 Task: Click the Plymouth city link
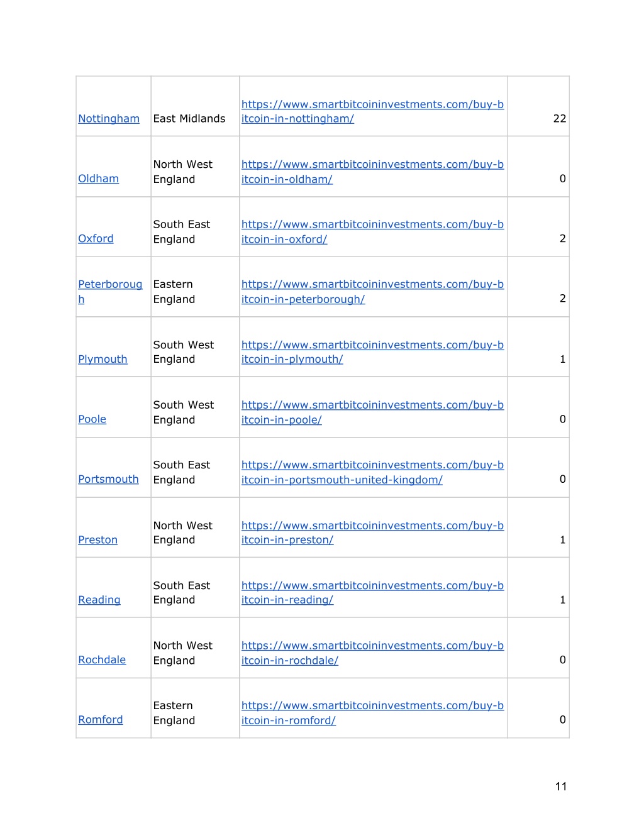pos(103,359)
